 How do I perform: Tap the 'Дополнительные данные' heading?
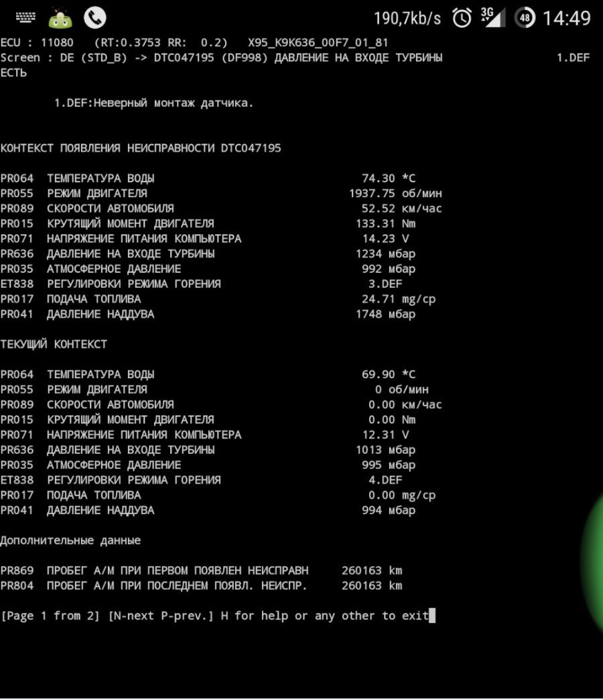[70, 540]
